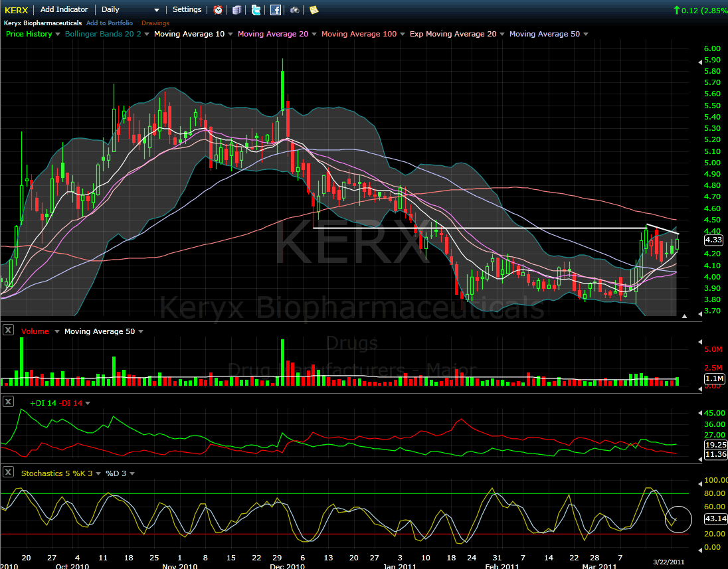The height and width of the screenshot is (569, 728).
Task: Click the KERX ticker symbol
Action: coord(16,10)
